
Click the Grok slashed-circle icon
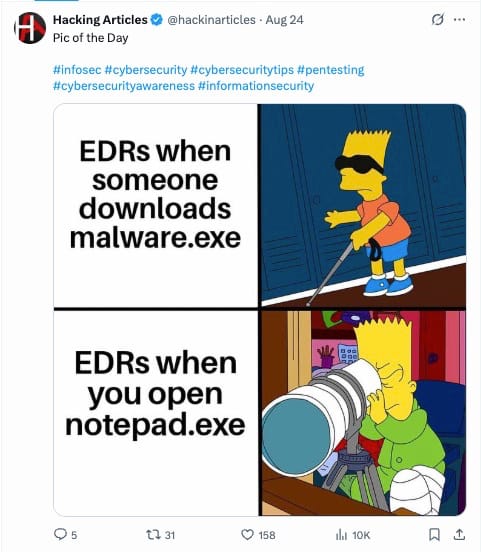tap(438, 19)
